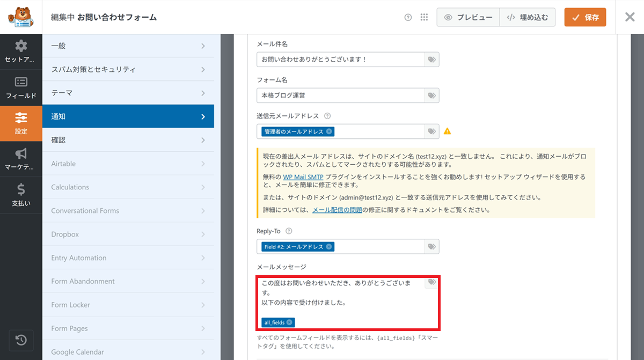The width and height of the screenshot is (644, 360).
Task: Remove the 管理者のメールアドレス tag
Action: 328,131
